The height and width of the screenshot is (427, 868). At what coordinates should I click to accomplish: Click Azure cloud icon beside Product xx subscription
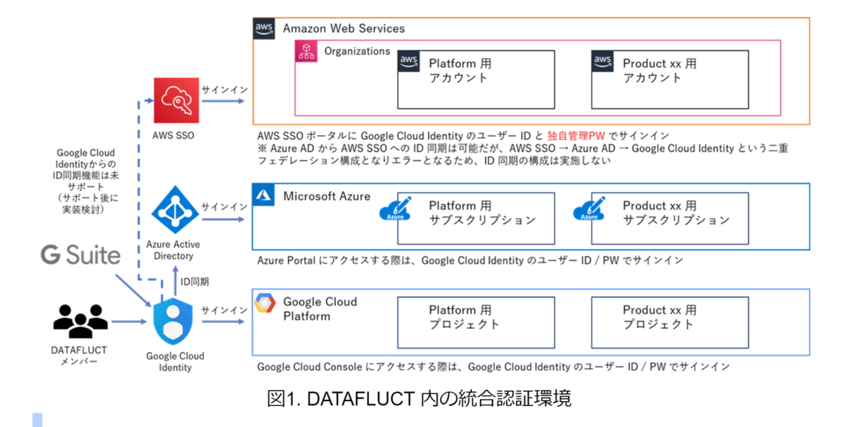click(x=590, y=208)
